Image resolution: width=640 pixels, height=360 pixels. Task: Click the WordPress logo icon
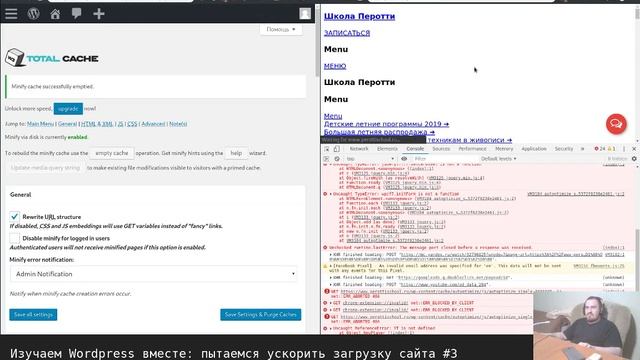click(33, 14)
